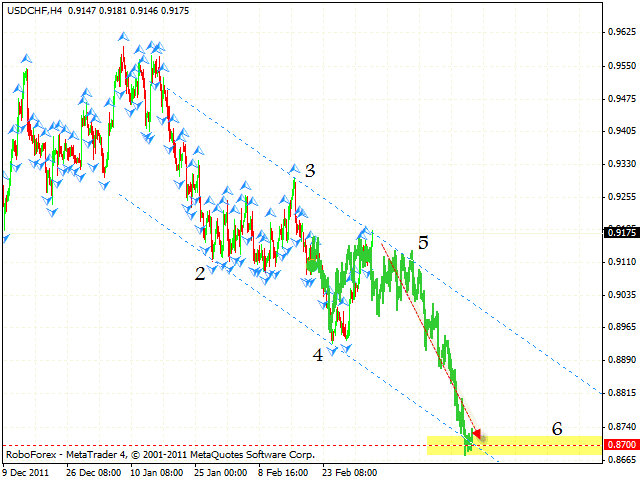The image size is (640, 480).
Task: Select the red arrowhead near the target zone
Action: coord(477,434)
